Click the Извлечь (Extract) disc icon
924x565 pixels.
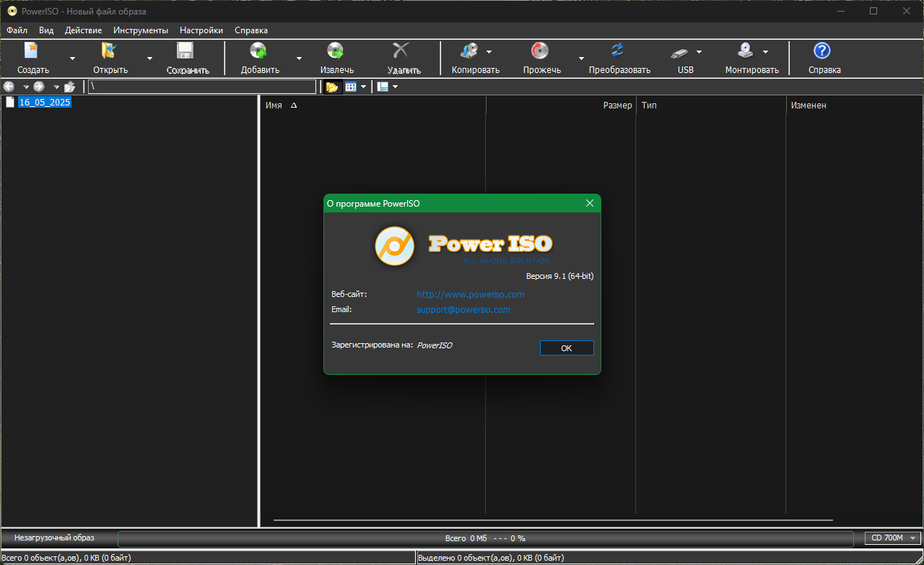[x=335, y=51]
